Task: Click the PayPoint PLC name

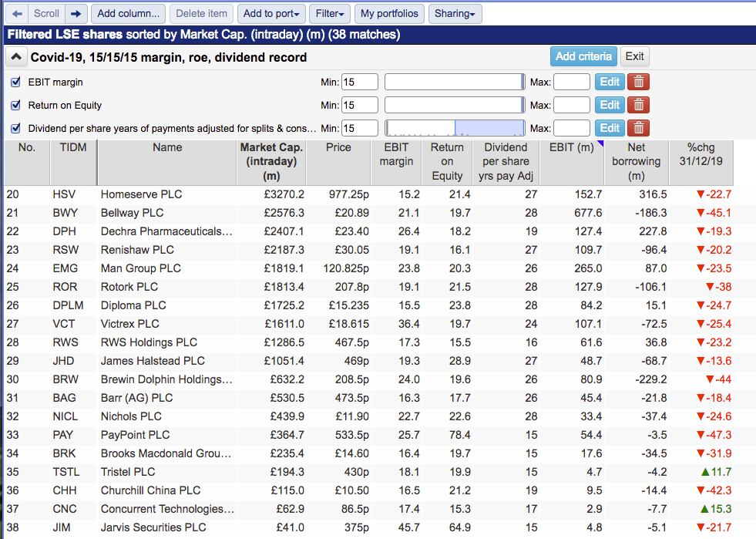Action: [x=135, y=435]
